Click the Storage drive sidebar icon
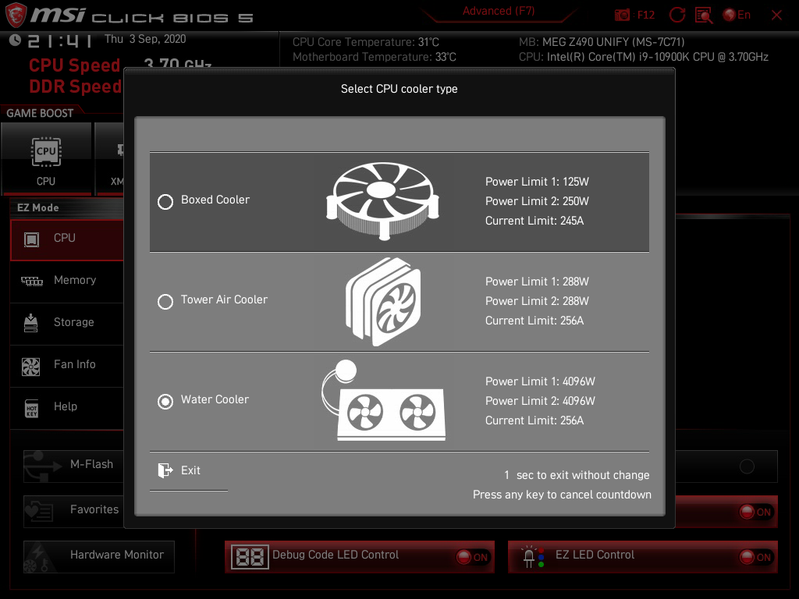 click(31, 323)
